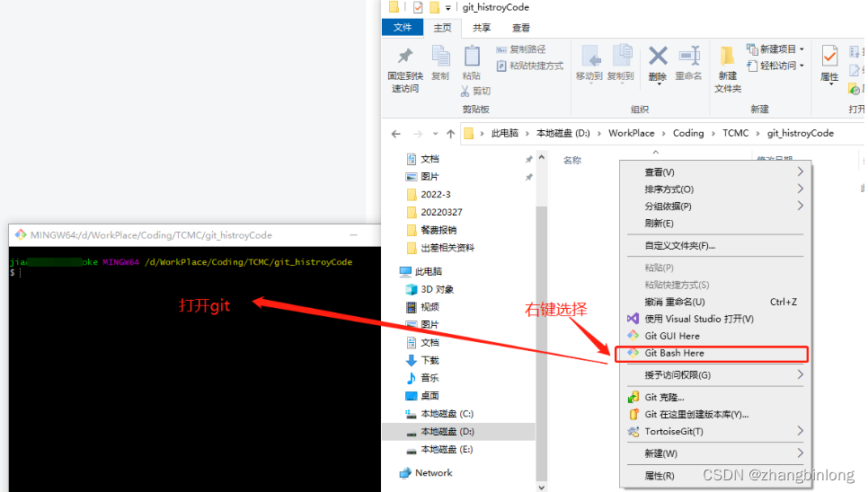Click TCMC in address breadcrumb
Viewport: 868px width, 492px height.
735,133
